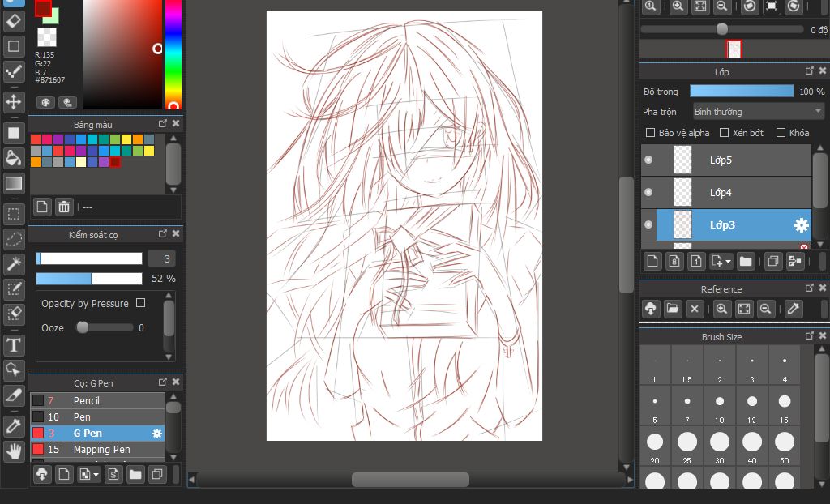This screenshot has height=504, width=830.
Task: Open image file in Reference panel
Action: (x=672, y=309)
